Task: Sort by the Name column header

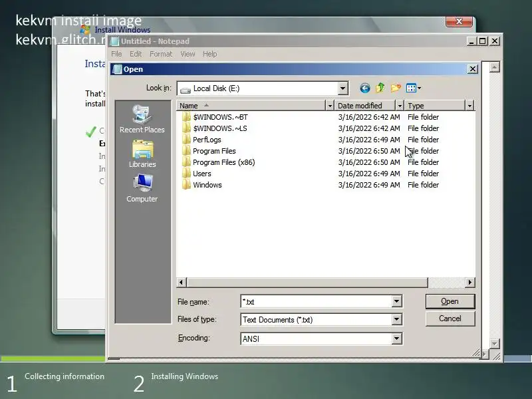Action: 251,106
